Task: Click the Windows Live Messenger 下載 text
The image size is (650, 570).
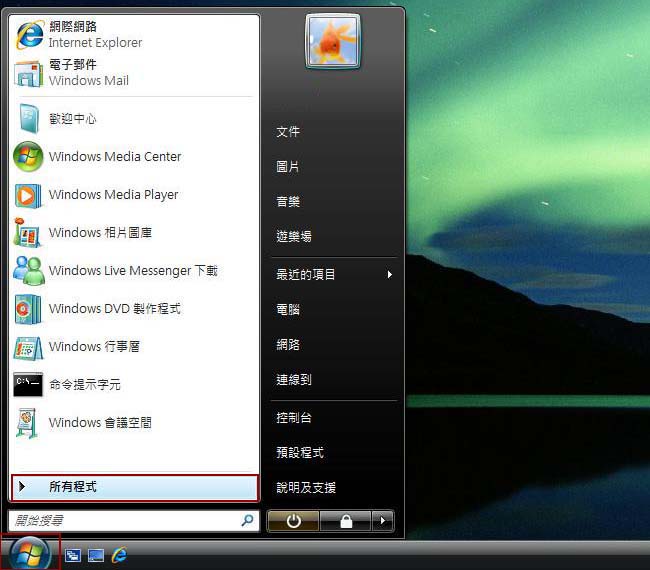Action: point(133,271)
